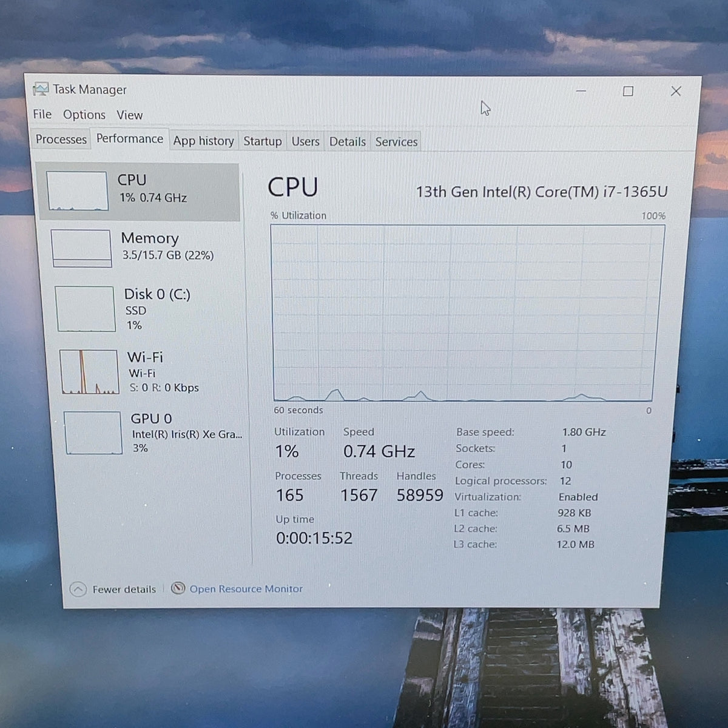The image size is (728, 728).
Task: Switch to the Users tab
Action: click(305, 142)
